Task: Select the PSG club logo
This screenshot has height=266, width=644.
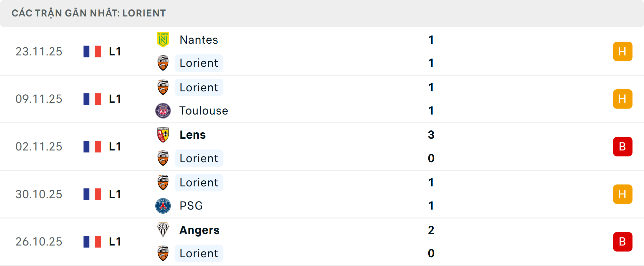Action: tap(163, 206)
